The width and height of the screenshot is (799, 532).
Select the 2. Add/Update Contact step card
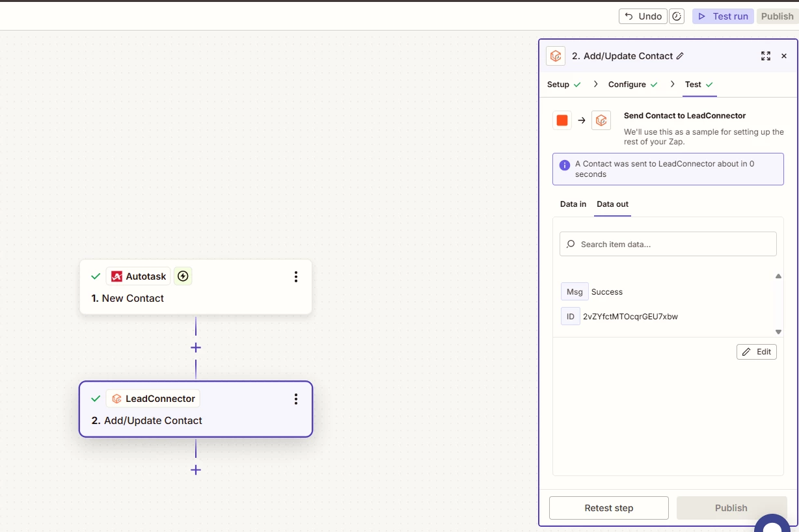tap(196, 409)
